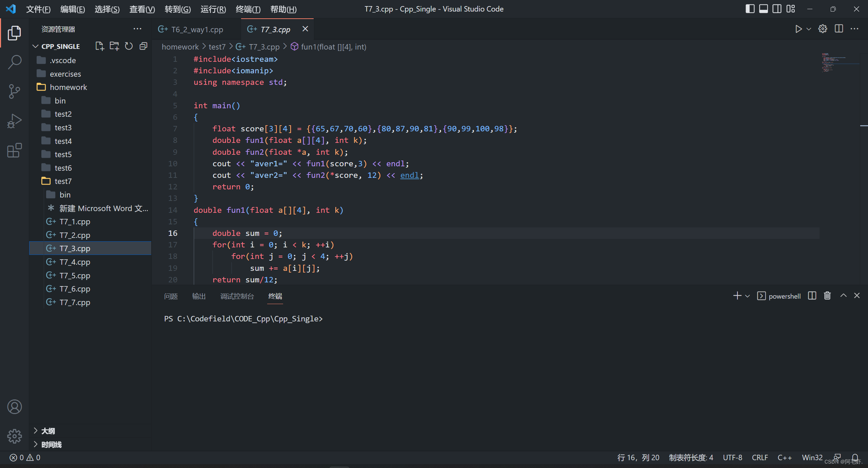Click the New File icon in explorer
This screenshot has width=868, height=468.
pos(99,46)
